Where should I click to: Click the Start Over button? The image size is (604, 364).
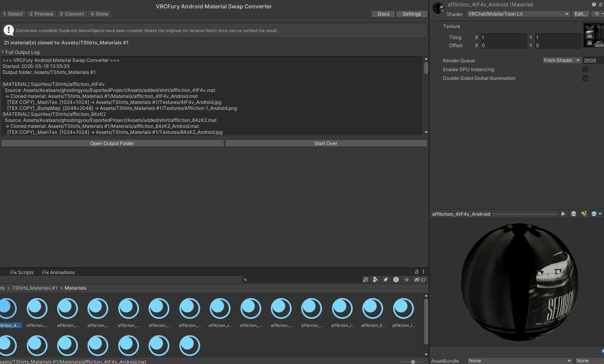[x=326, y=143]
